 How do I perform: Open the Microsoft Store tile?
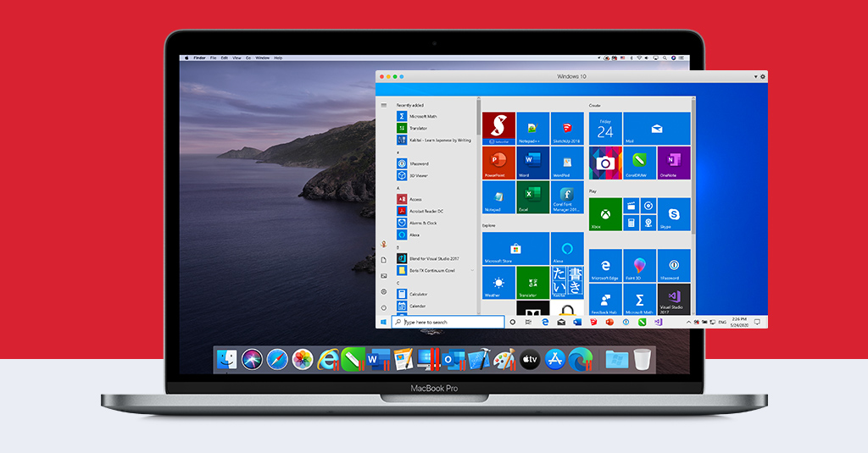pos(516,248)
